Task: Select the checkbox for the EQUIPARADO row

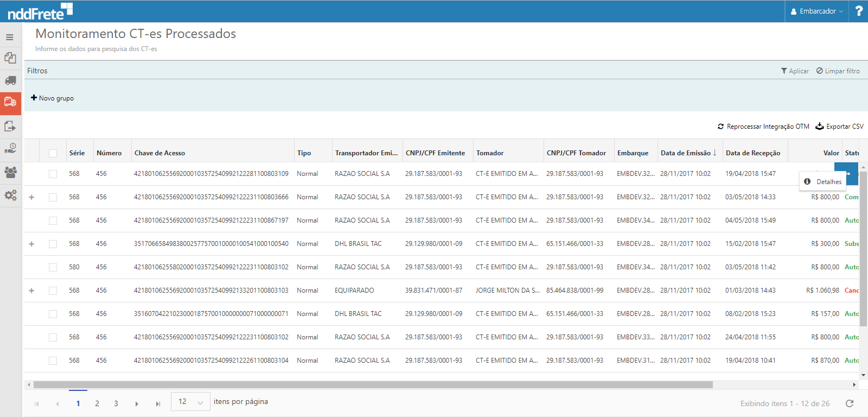Action: pyautogui.click(x=53, y=290)
